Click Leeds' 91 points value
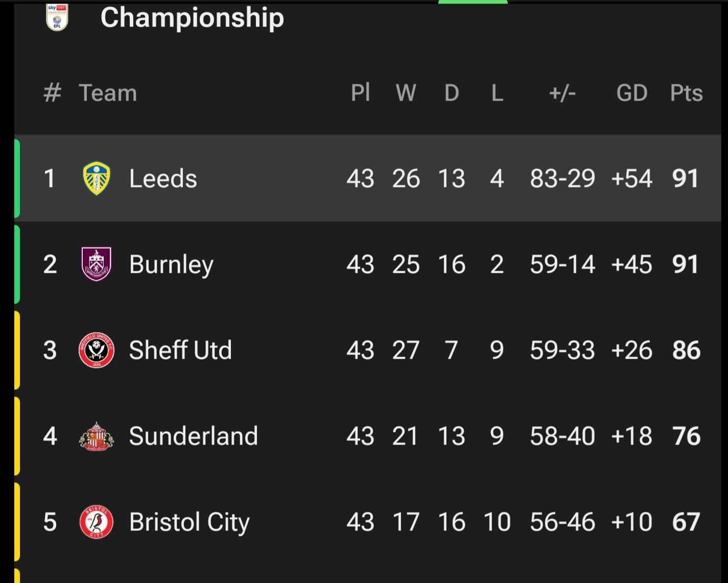This screenshot has width=728, height=583. tap(686, 178)
